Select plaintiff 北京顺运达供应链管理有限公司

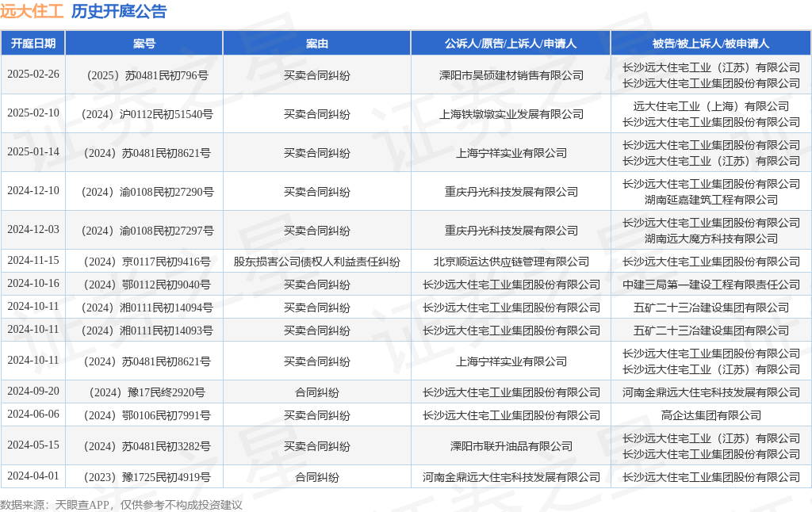[511, 262]
